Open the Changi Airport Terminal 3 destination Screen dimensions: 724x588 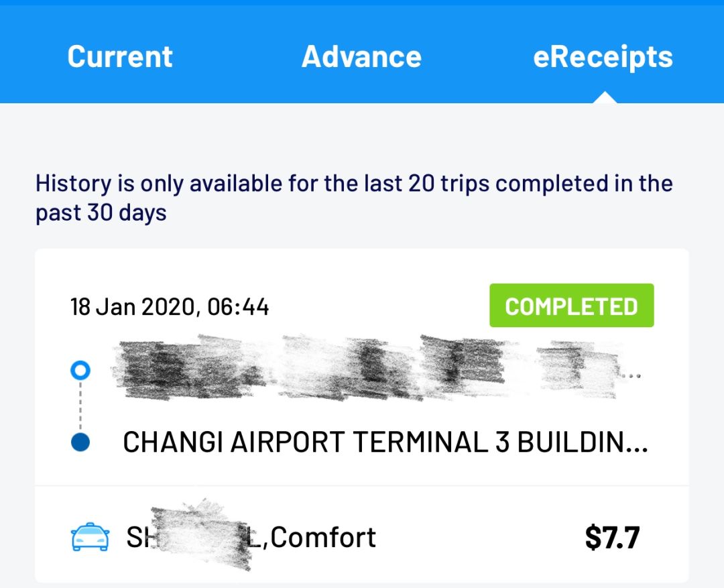(x=385, y=443)
